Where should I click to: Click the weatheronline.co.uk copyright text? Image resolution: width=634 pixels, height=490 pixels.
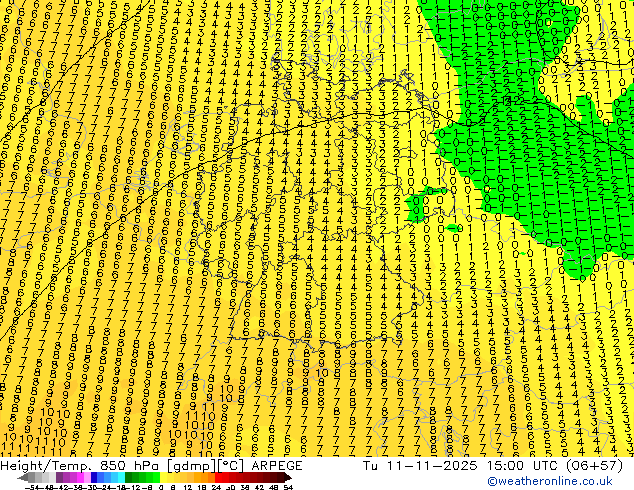[x=550, y=482]
